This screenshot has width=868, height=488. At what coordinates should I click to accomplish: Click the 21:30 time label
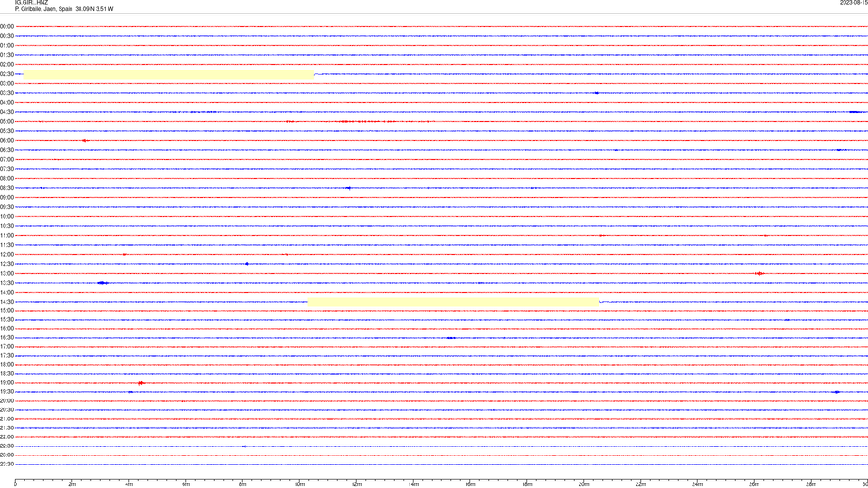7,427
